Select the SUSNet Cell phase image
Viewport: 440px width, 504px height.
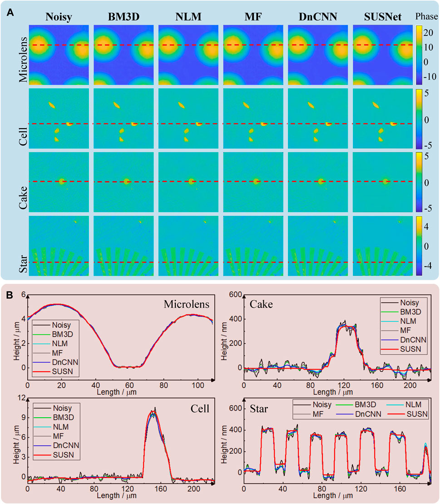coord(383,119)
